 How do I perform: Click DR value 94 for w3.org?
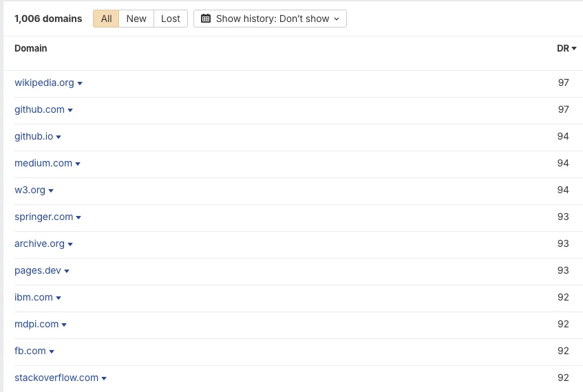click(563, 190)
